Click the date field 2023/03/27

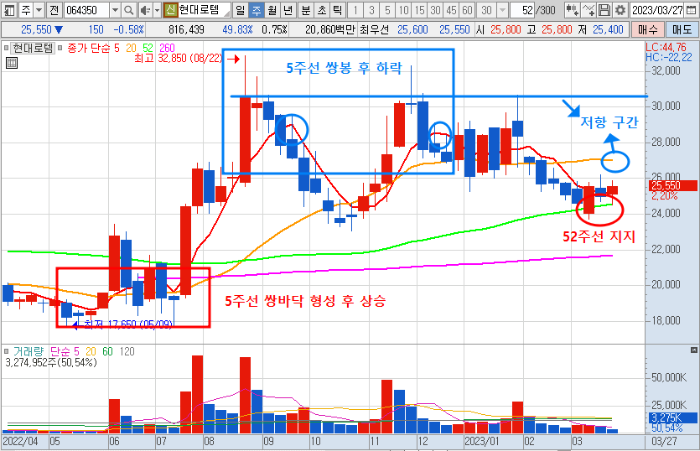click(657, 9)
